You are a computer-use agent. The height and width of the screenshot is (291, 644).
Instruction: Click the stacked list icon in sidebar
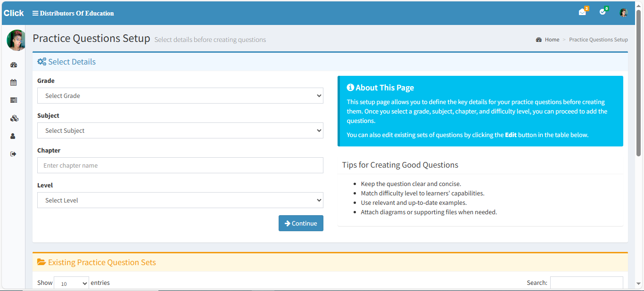14,100
